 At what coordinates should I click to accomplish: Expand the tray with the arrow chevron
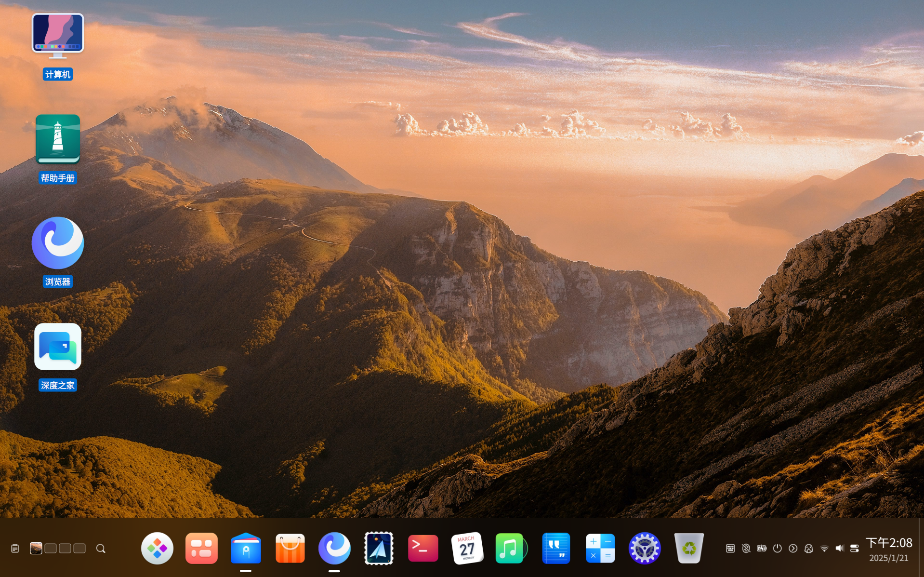pyautogui.click(x=793, y=549)
